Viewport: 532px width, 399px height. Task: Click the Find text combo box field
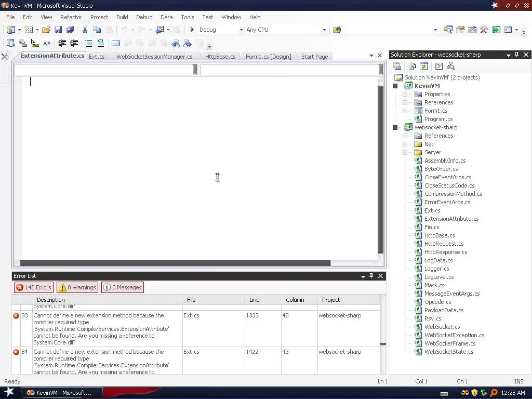click(391, 30)
